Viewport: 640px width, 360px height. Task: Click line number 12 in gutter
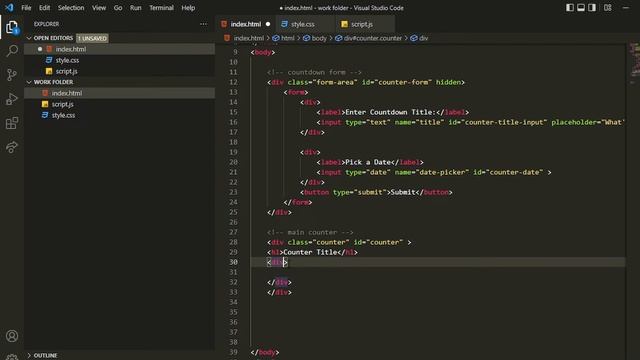233,82
